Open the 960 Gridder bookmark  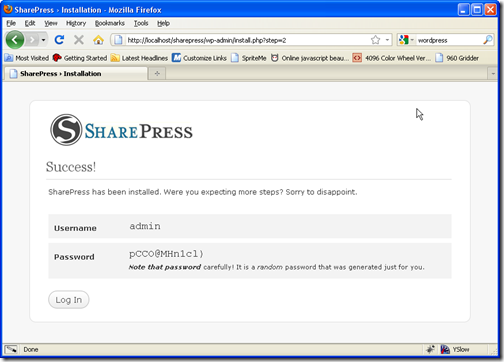tap(457, 58)
